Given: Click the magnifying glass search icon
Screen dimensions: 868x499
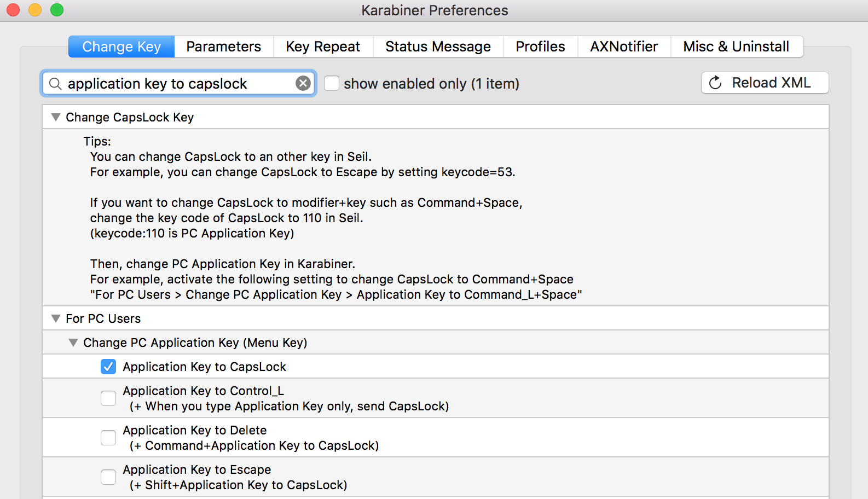Looking at the screenshot, I should point(55,84).
